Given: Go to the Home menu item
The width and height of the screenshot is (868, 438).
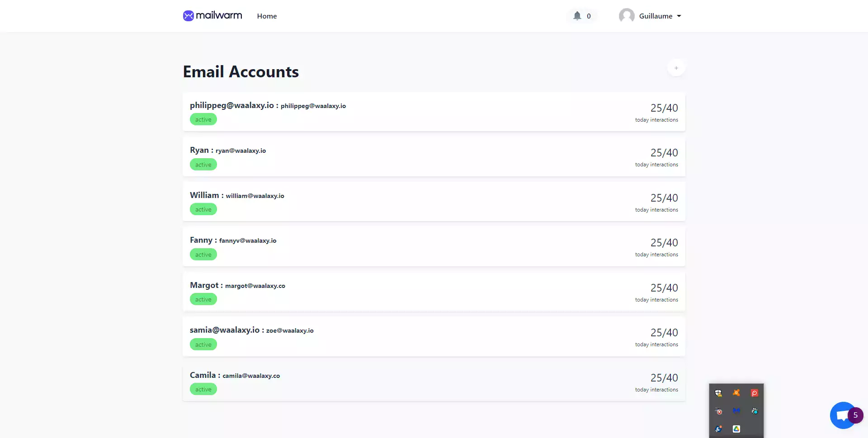Looking at the screenshot, I should coord(267,16).
